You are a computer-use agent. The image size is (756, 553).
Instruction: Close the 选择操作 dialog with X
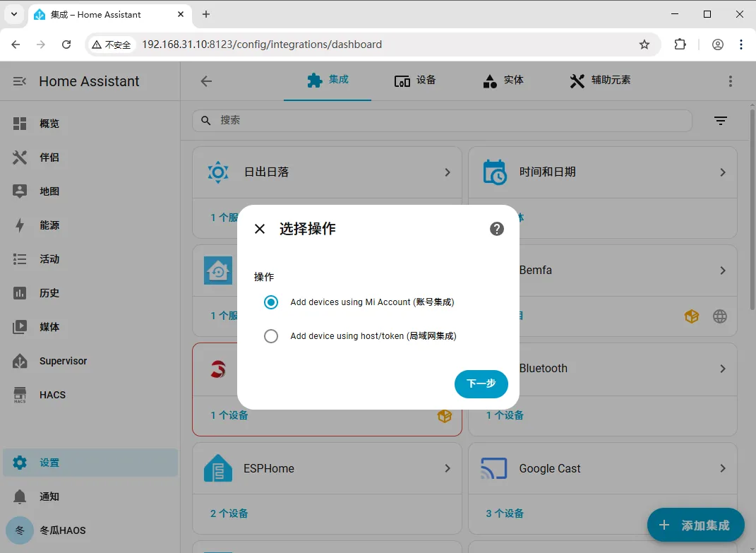(260, 229)
